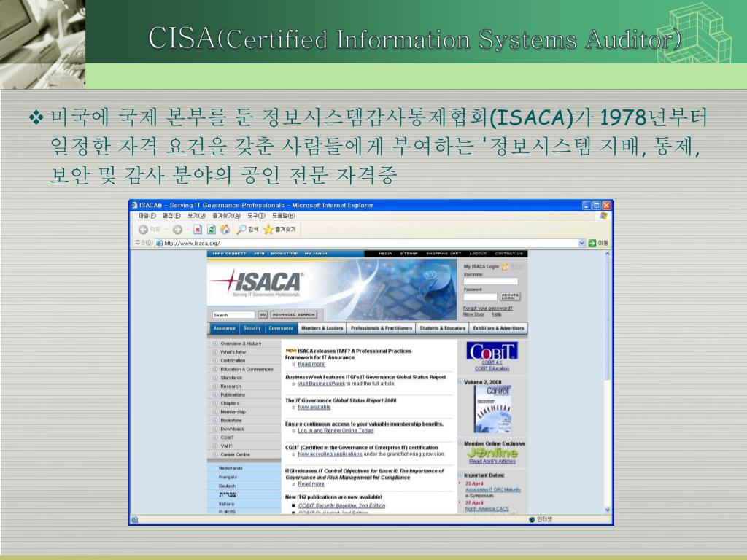Click in the site Search box
This screenshot has width=747, height=560.
coord(233,315)
